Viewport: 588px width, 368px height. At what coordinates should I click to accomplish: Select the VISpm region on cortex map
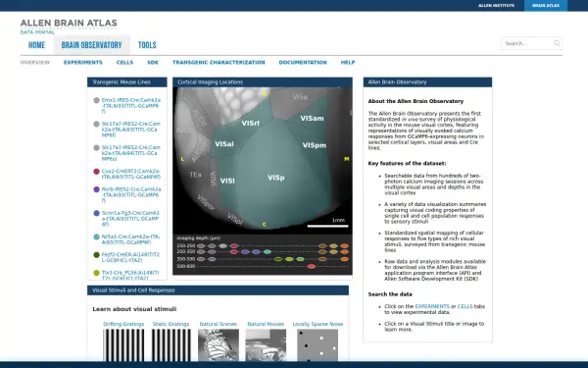coord(315,145)
